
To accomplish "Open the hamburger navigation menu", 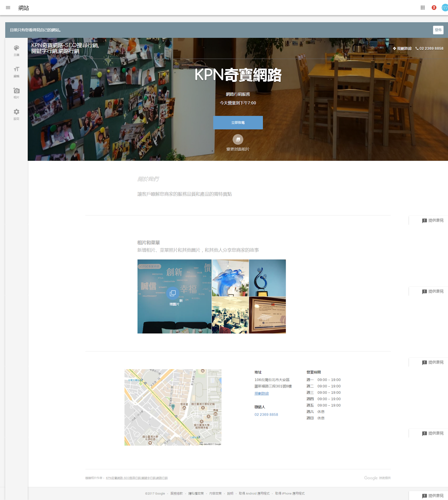I will coord(8,8).
